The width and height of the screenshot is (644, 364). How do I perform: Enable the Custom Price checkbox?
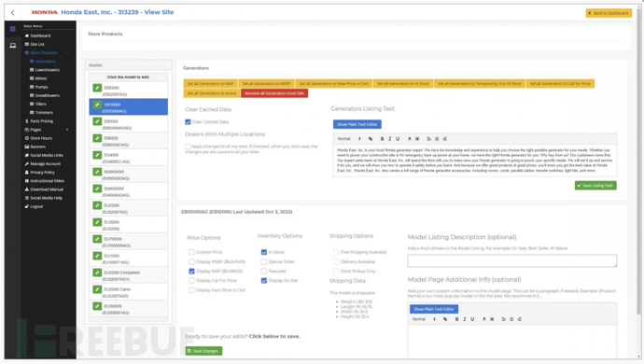click(x=191, y=252)
